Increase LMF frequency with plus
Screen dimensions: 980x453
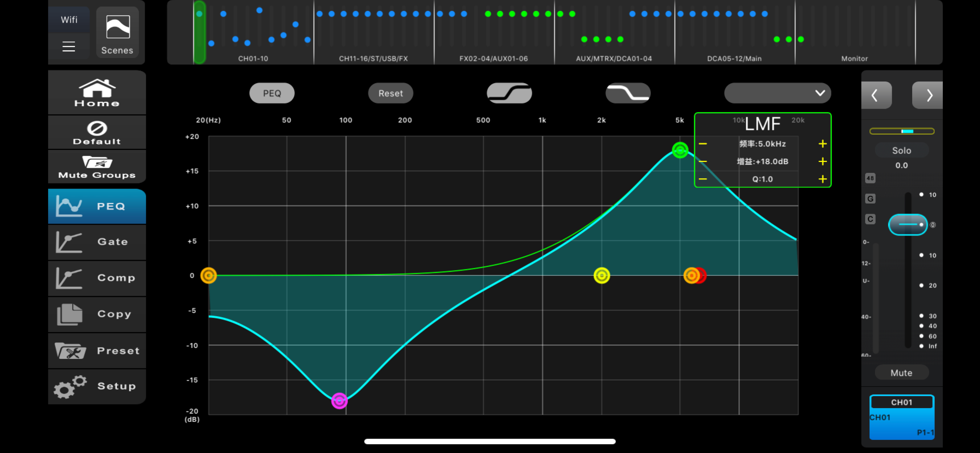pyautogui.click(x=822, y=144)
